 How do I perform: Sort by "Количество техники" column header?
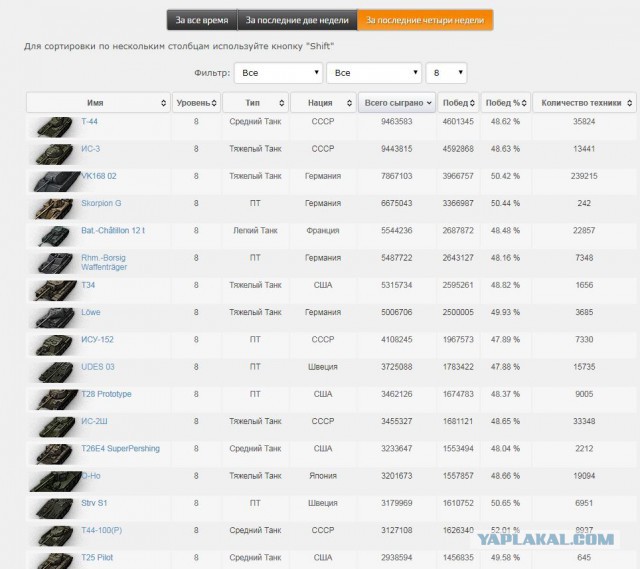[584, 102]
